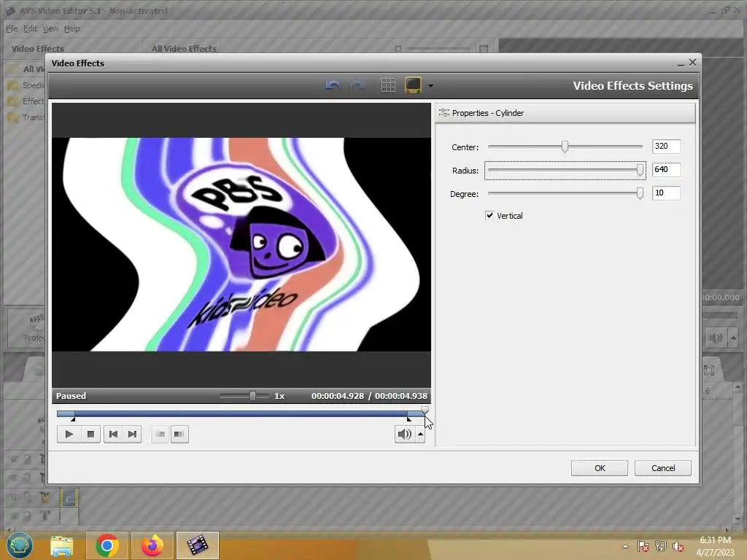Open the Help menu in AVS window
This screenshot has width=747, height=560.
coord(72,28)
